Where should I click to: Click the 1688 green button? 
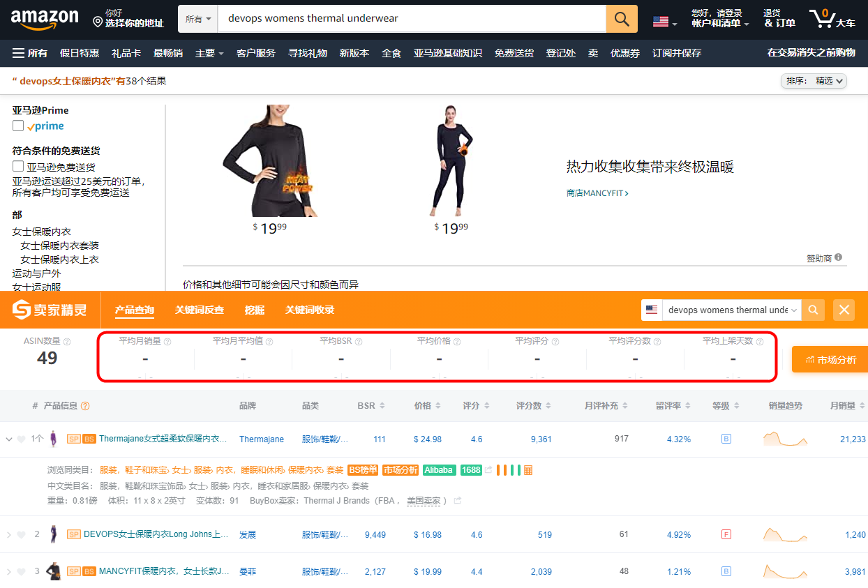pos(471,470)
